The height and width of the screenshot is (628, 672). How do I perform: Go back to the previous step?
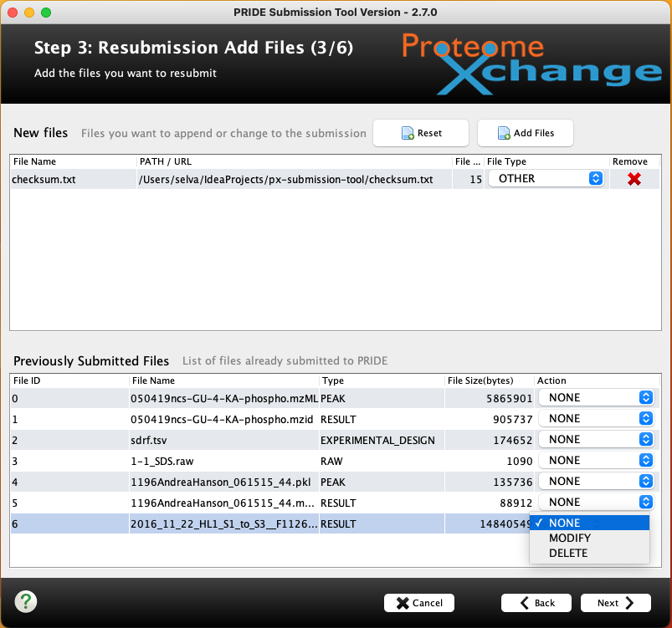536,603
